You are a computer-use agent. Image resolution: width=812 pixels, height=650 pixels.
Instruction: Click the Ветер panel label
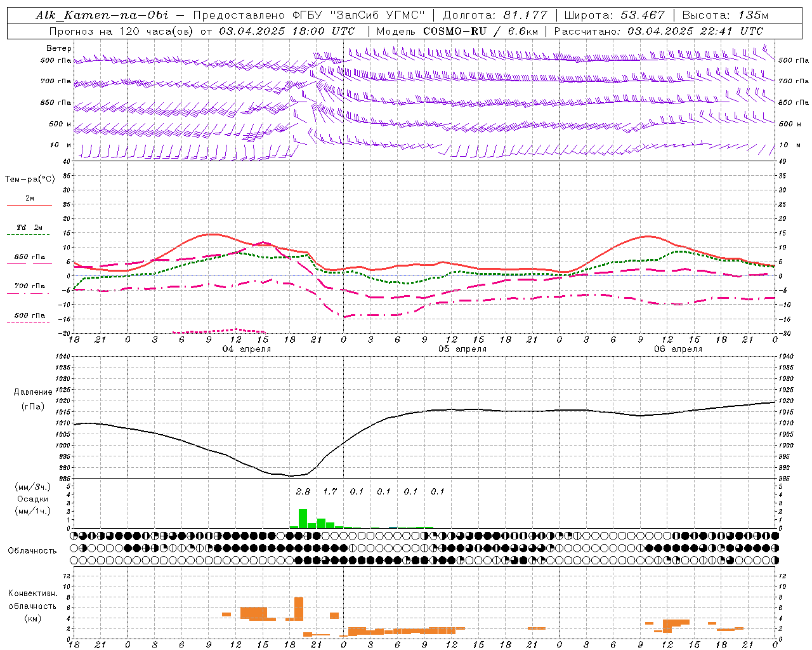[59, 48]
